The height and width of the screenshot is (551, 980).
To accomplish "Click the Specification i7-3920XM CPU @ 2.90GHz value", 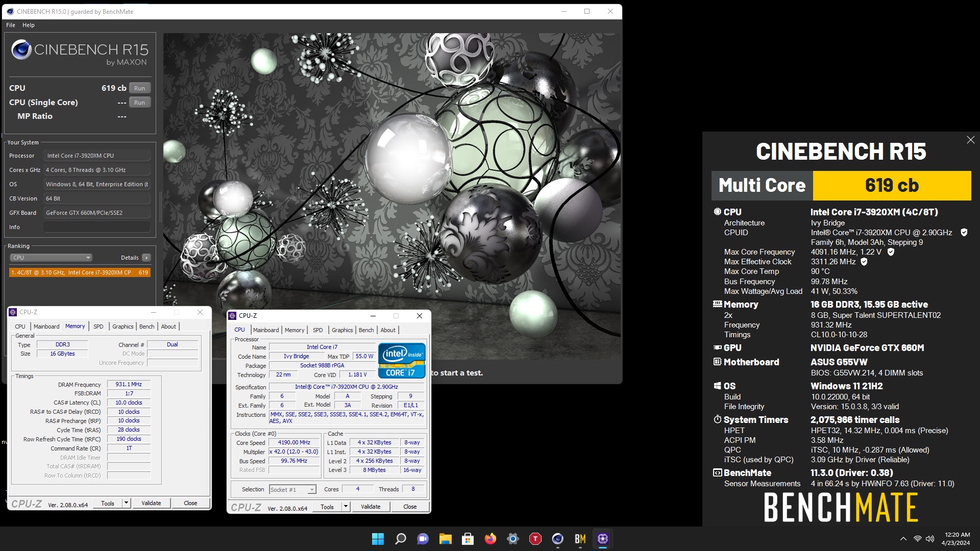I will pyautogui.click(x=347, y=387).
